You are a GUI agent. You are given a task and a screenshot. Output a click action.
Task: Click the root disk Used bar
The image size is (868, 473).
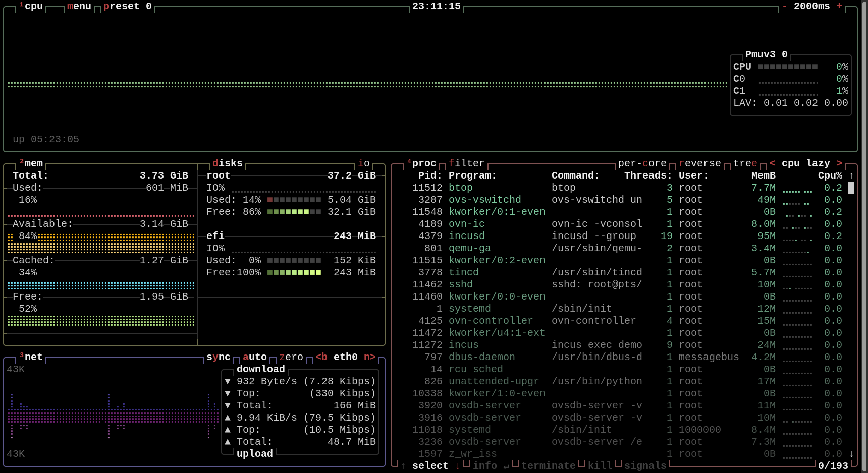tap(294, 200)
